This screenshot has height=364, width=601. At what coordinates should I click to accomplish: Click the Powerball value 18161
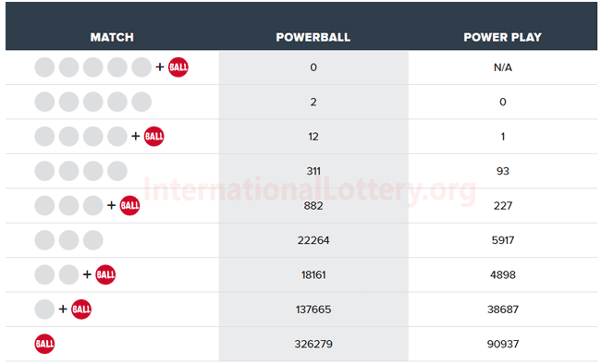coord(313,274)
